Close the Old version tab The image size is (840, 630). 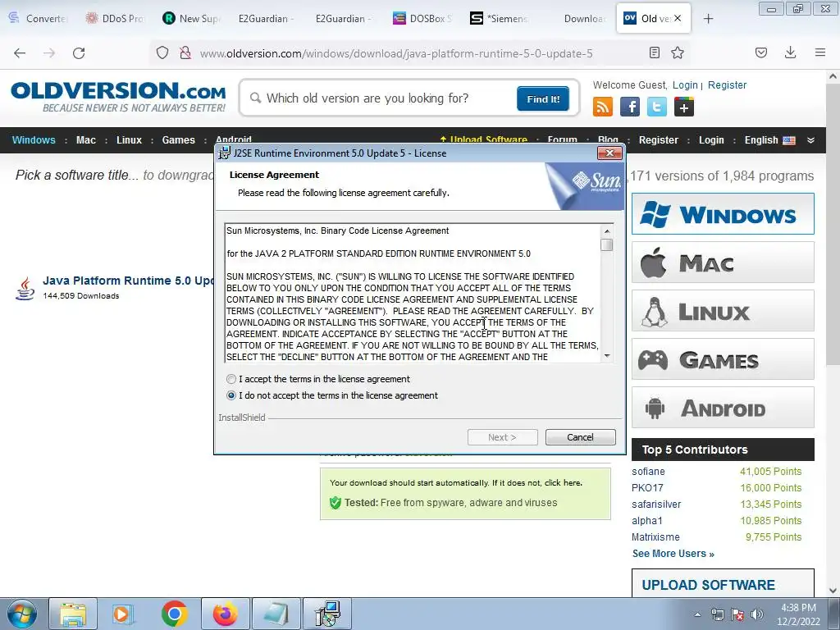click(x=678, y=18)
